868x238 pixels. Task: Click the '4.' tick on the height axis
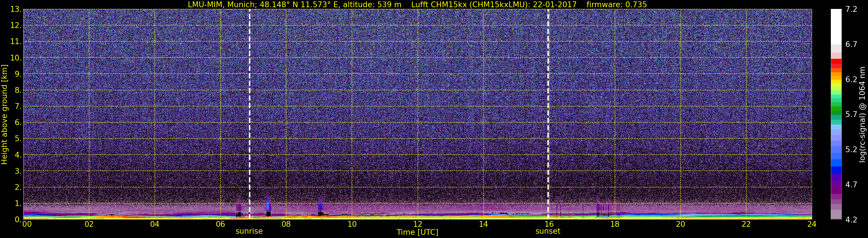click(18, 155)
